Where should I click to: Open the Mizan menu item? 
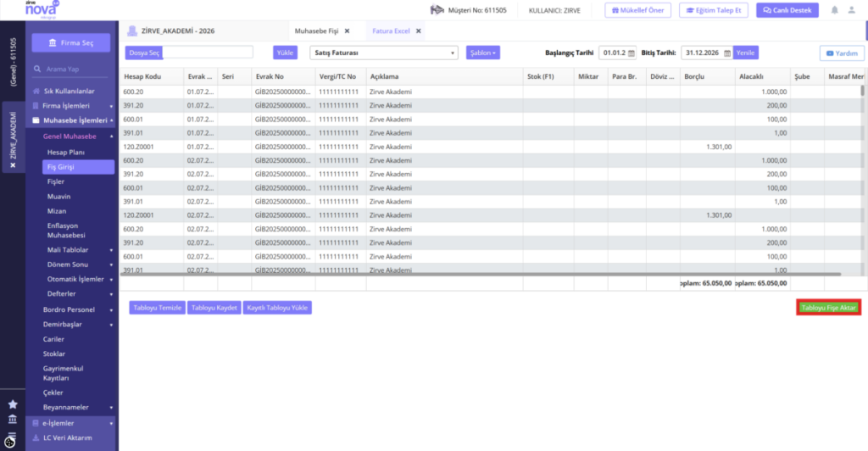tap(57, 211)
